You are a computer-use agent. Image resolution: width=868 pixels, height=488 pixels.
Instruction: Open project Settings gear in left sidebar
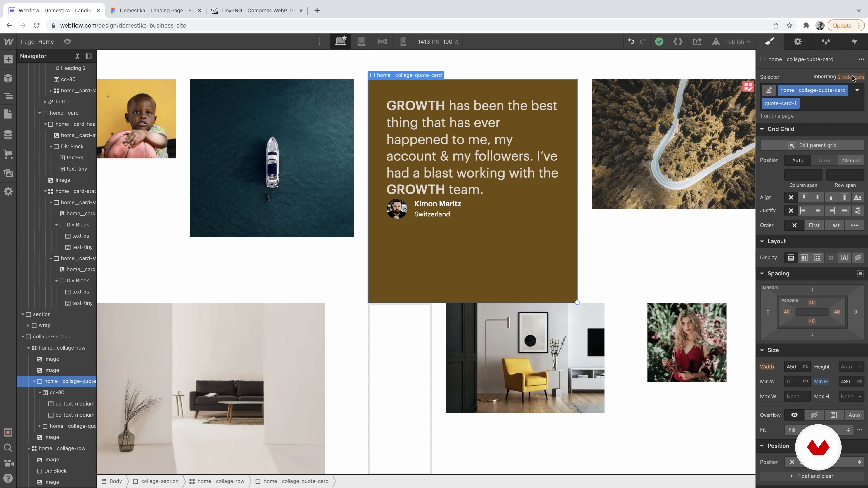pos(8,191)
